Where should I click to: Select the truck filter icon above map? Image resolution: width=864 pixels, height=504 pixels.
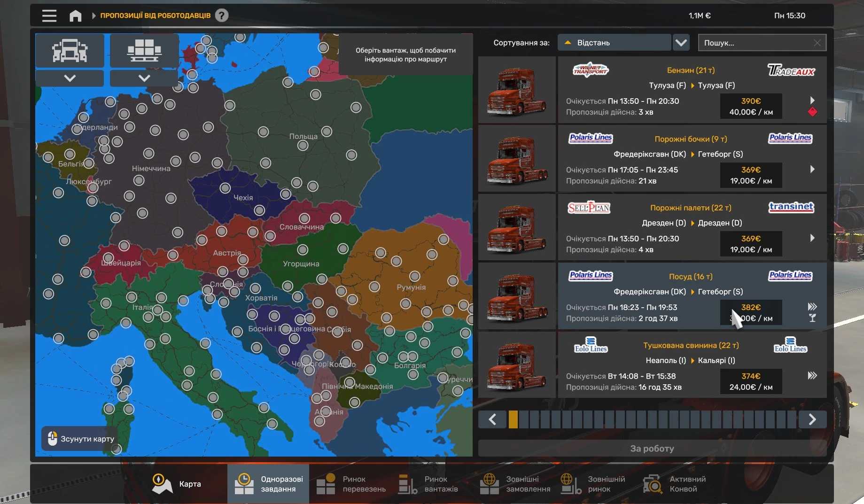tap(70, 50)
